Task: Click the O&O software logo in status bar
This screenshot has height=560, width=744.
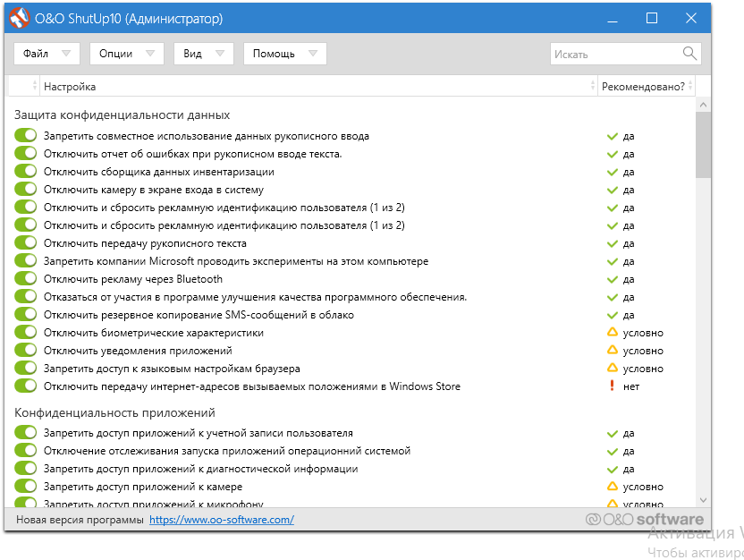Action: click(645, 519)
